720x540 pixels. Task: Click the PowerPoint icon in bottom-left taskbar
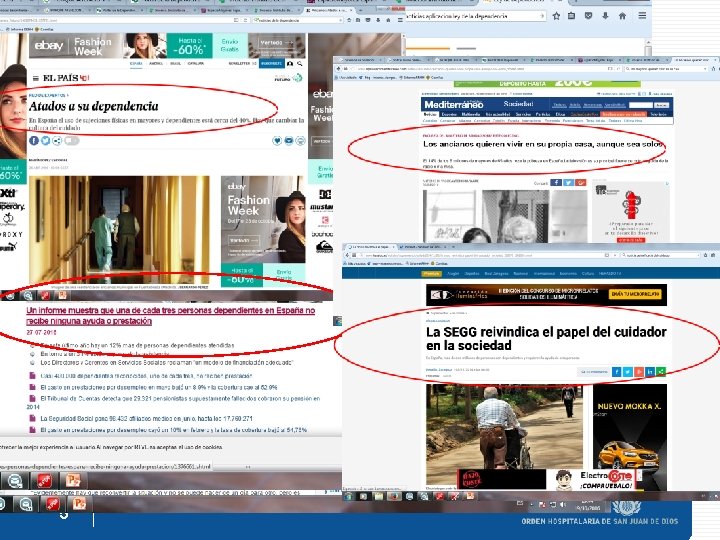tap(79, 504)
